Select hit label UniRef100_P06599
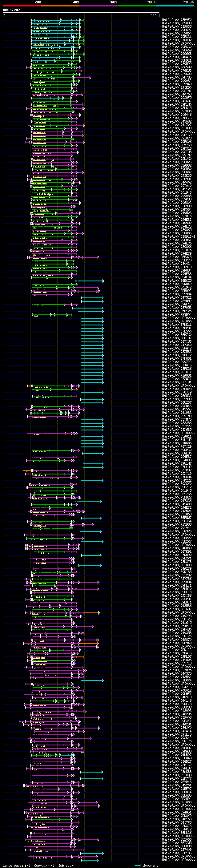 (x=177, y=67)
